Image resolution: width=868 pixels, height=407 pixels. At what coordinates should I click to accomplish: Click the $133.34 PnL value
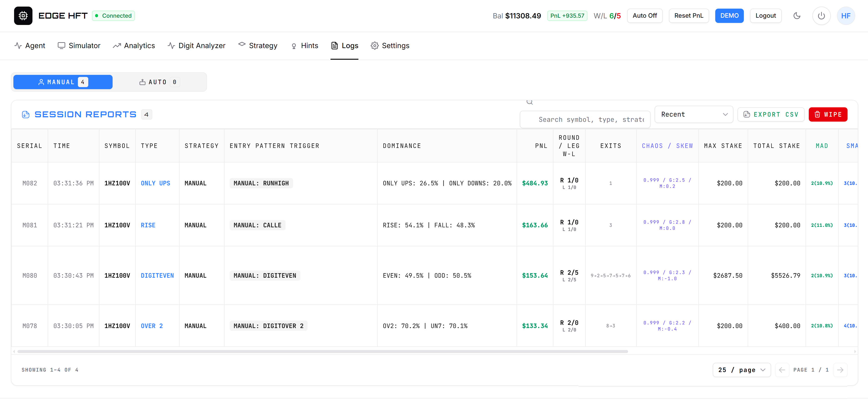535,326
